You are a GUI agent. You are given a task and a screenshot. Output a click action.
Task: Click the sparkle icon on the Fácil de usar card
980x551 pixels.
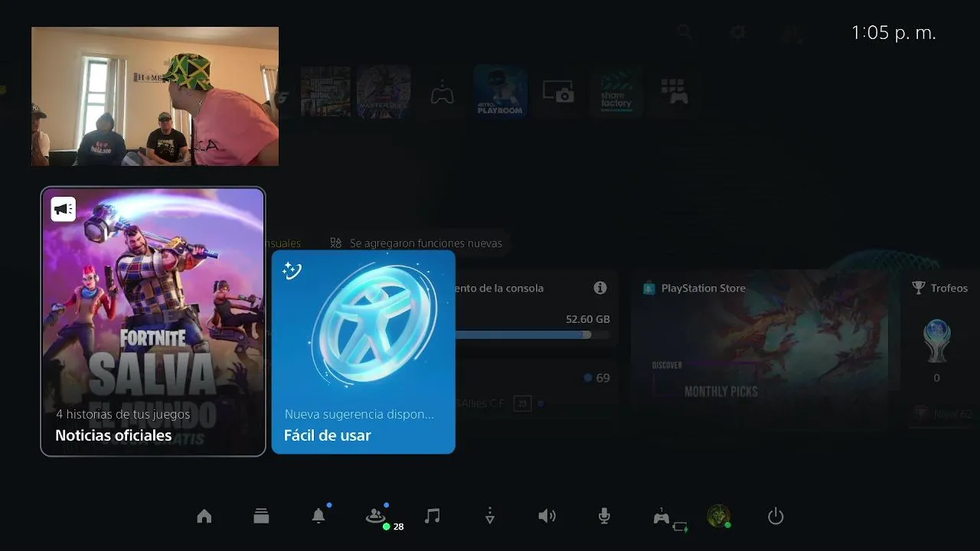click(x=292, y=270)
